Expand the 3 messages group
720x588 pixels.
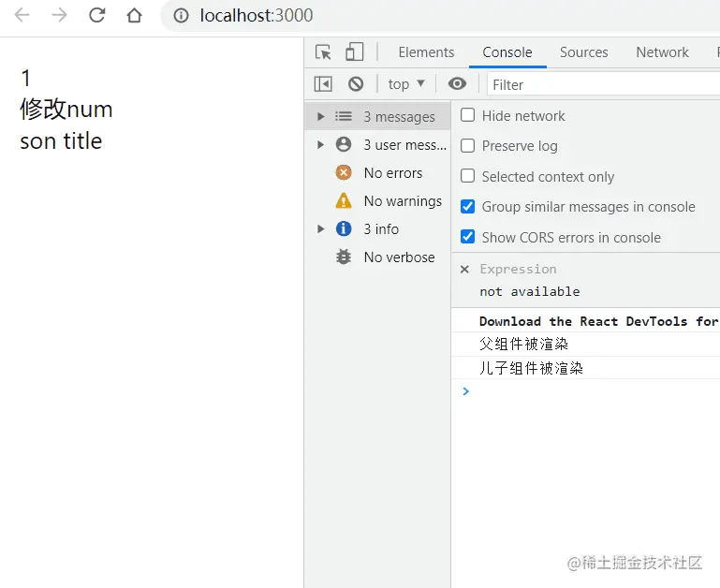[x=321, y=117]
